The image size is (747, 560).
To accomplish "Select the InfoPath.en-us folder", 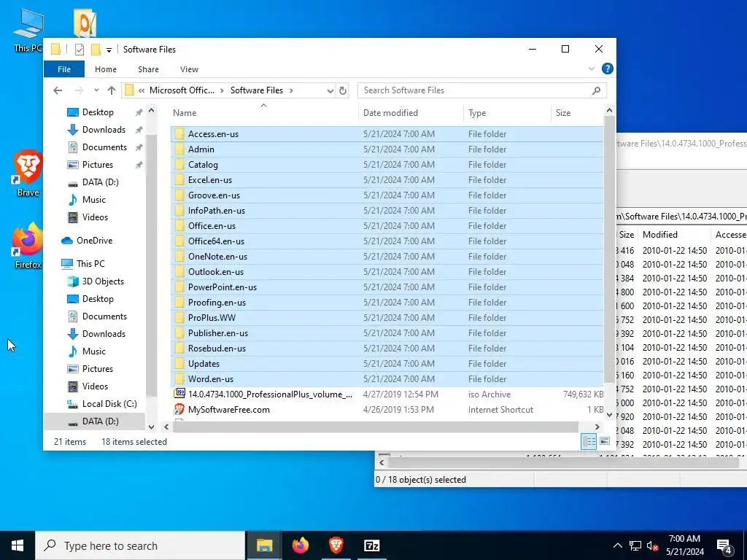I will pyautogui.click(x=387, y=211).
